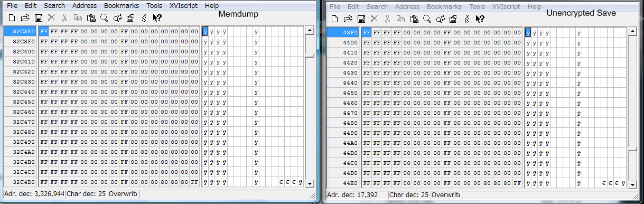Toggle Overwrite mode in Memdump status bar
Image resolution: width=644 pixels, height=204 pixels.
pos(123,194)
